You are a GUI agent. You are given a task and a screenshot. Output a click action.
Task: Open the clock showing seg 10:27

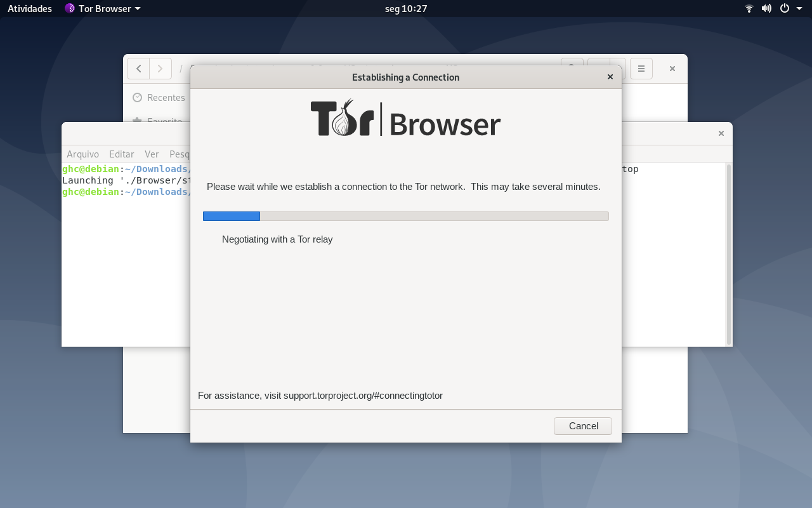coord(406,8)
